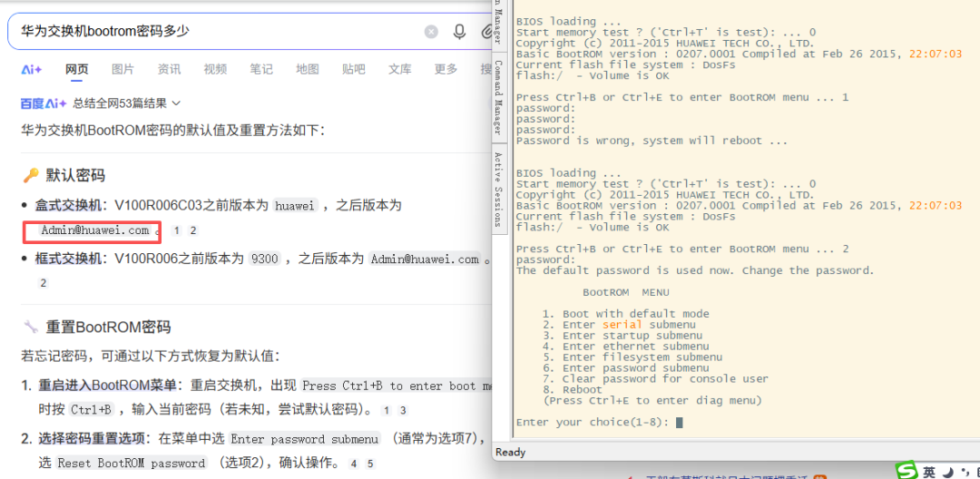
Task: Click the microphone voice search icon
Action: (459, 32)
